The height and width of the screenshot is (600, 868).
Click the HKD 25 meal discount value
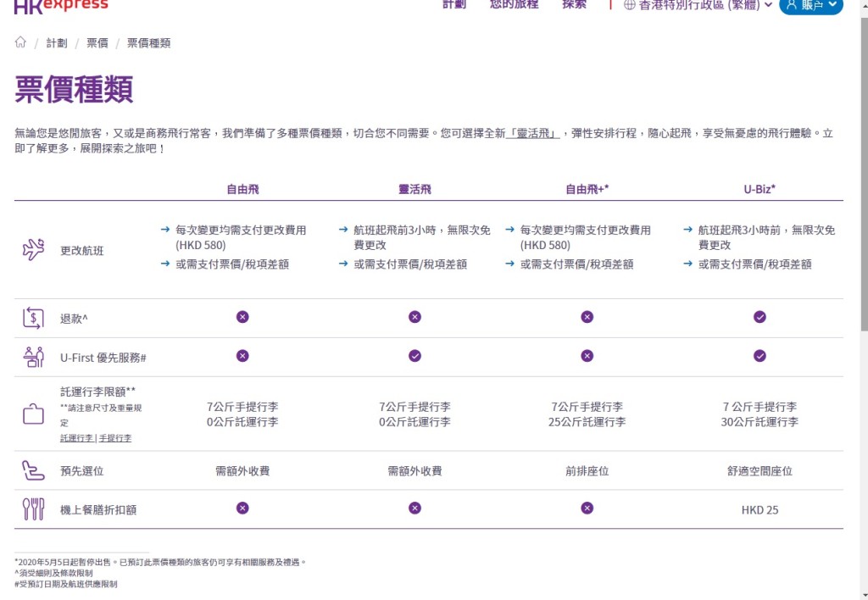pos(759,510)
